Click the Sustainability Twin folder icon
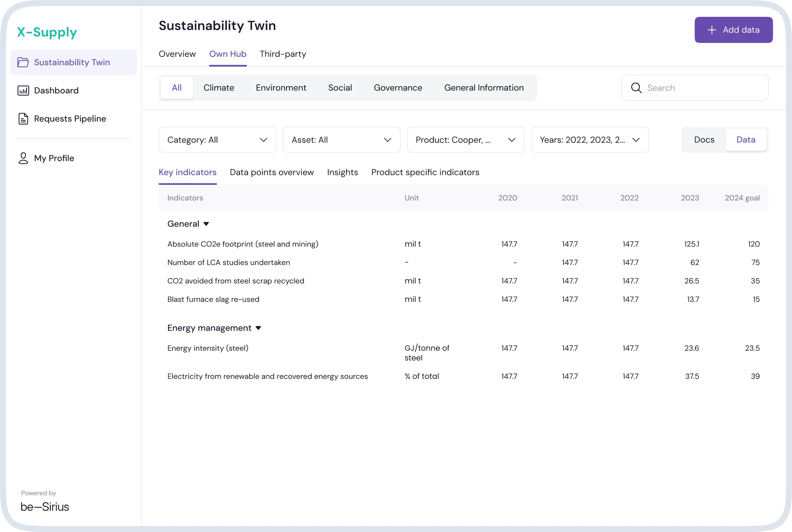Viewport: 792px width, 532px height. [23, 62]
